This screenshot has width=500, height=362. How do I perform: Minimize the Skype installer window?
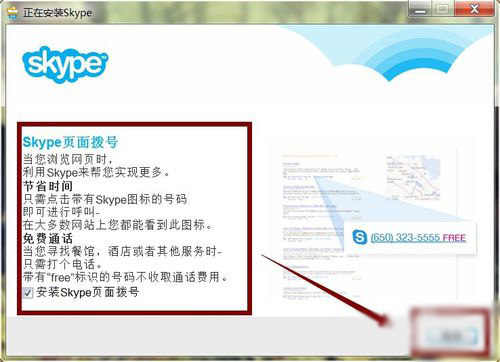(x=420, y=9)
